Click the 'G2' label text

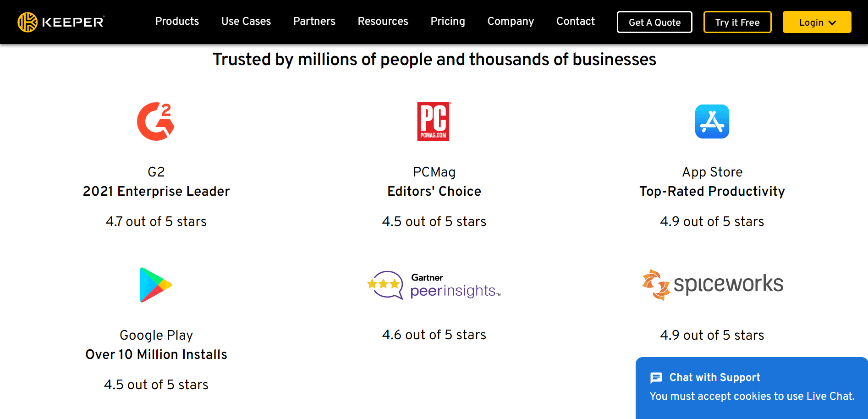pyautogui.click(x=156, y=172)
